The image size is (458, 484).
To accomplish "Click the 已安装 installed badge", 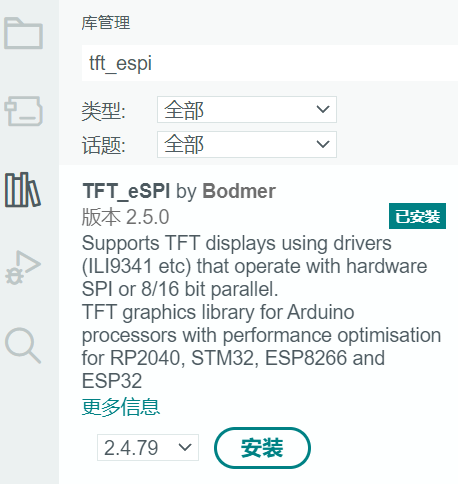I will (417, 216).
